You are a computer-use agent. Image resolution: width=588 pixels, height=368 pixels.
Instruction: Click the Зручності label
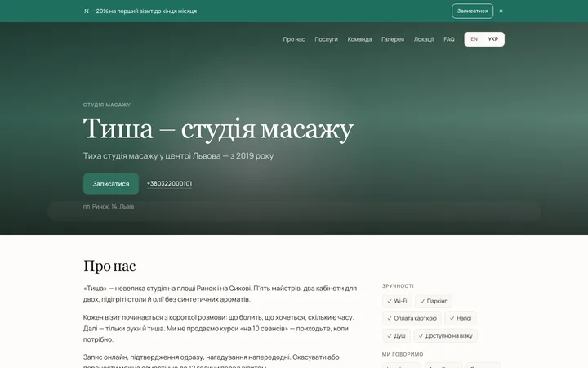tap(398, 285)
